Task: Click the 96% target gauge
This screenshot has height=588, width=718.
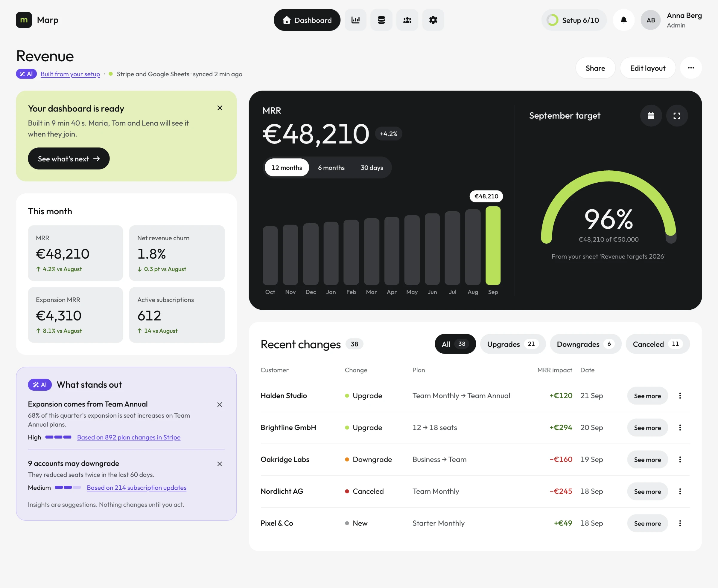Action: click(608, 207)
